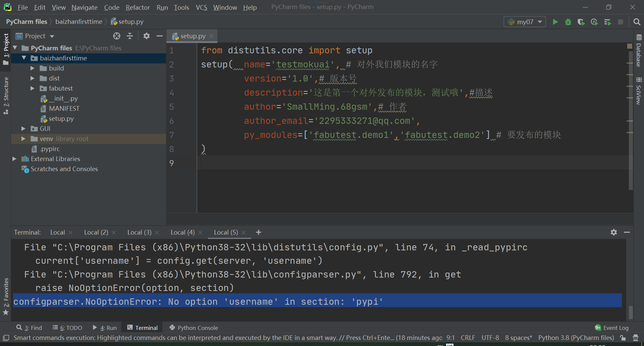The image size is (644, 346).
Task: Click the 9:1 line column indicator
Action: click(450, 338)
